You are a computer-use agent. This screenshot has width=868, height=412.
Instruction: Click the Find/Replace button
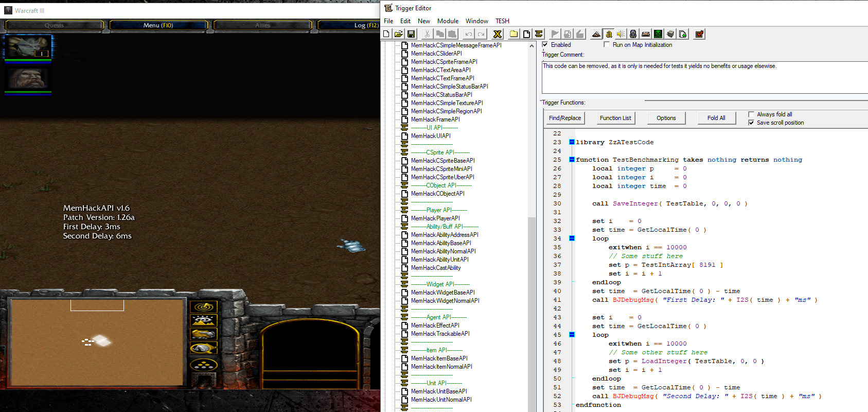coord(565,118)
